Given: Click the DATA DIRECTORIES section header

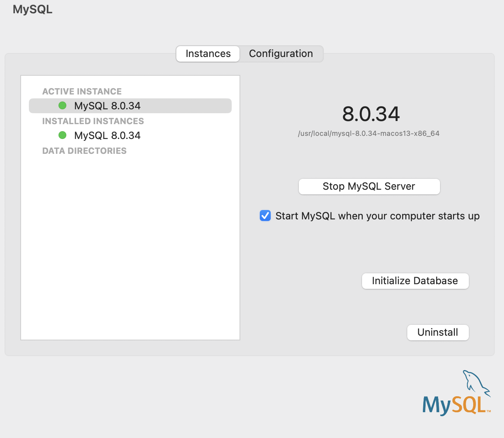Looking at the screenshot, I should coord(84,151).
